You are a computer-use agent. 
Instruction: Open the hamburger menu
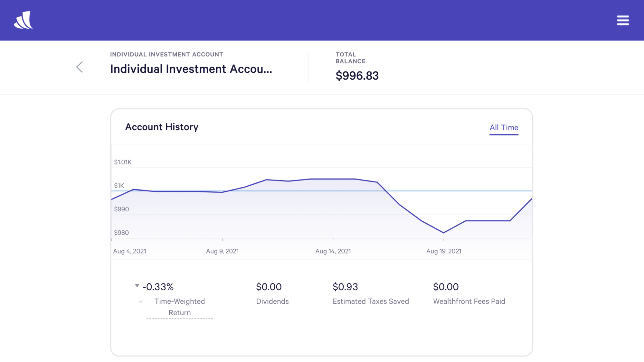(x=622, y=20)
